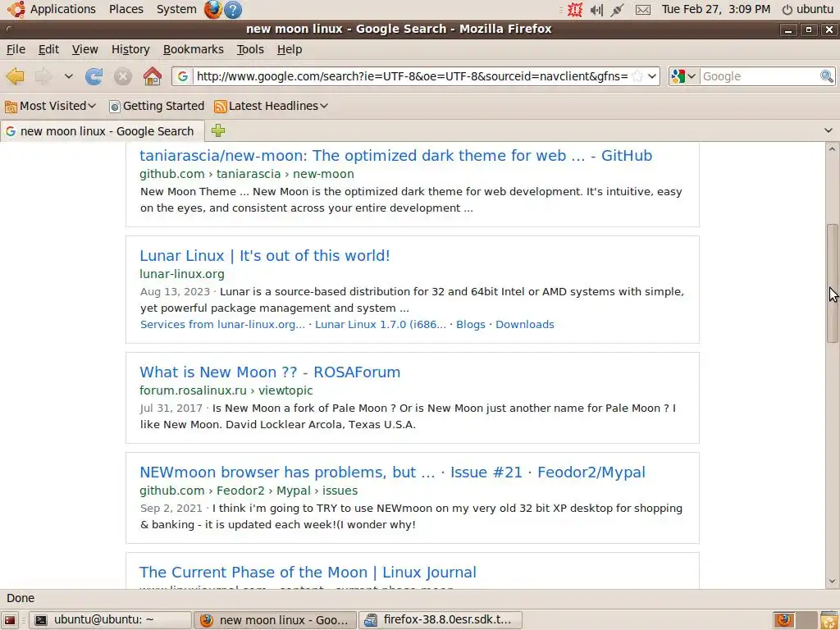Image resolution: width=840 pixels, height=630 pixels.
Task: Switch to the 'new moon linux - Goo...' taskbar window
Action: click(275, 620)
